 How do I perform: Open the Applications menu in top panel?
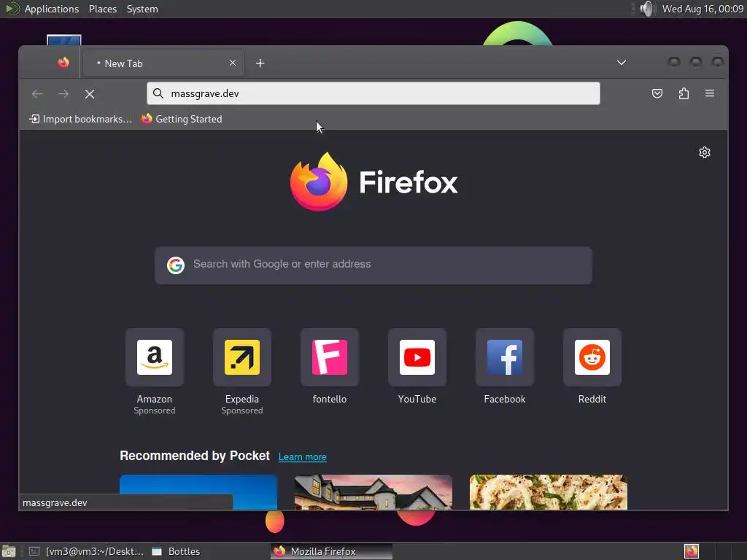[x=52, y=9]
